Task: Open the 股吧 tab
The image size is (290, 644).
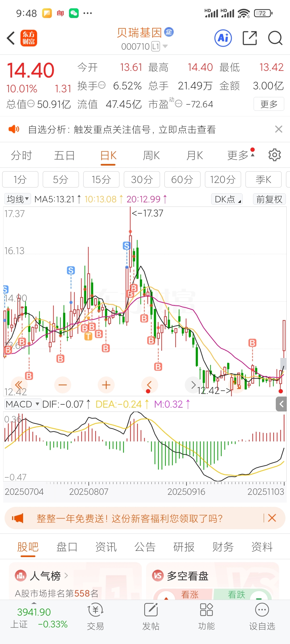Action: click(x=28, y=547)
